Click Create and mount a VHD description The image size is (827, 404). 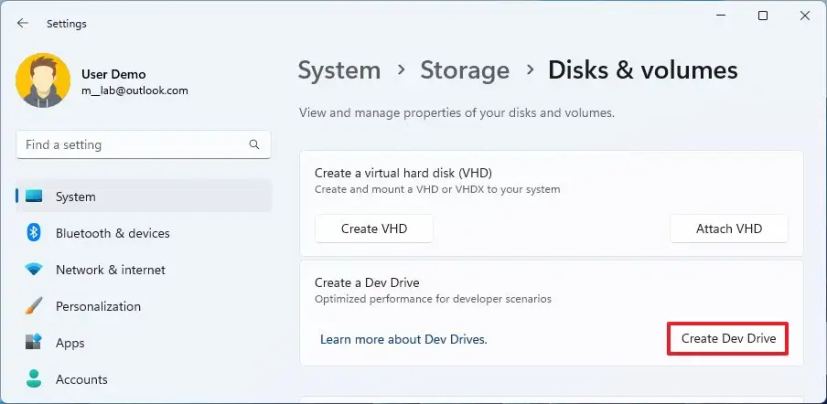pyautogui.click(x=437, y=189)
